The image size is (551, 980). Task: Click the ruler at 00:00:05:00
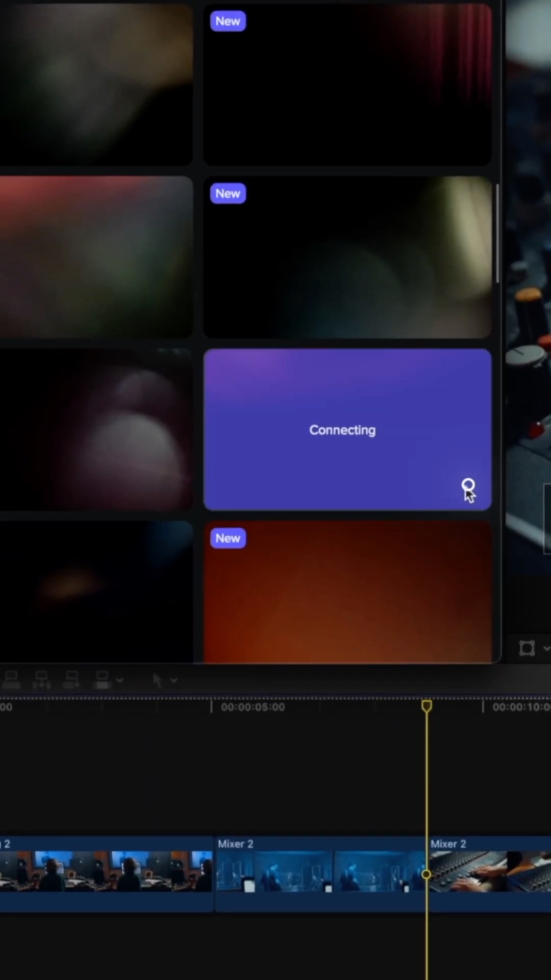click(x=211, y=707)
